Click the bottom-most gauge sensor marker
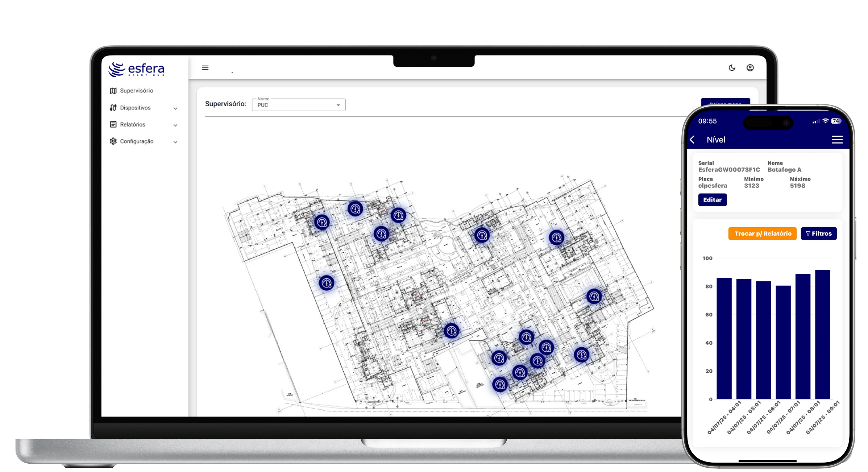 pyautogui.click(x=500, y=384)
